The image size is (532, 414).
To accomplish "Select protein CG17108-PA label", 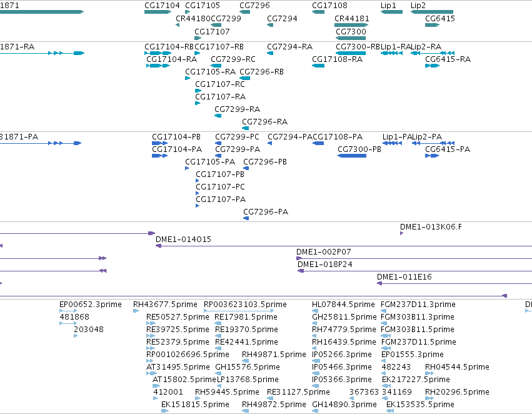I will pyautogui.click(x=338, y=137).
